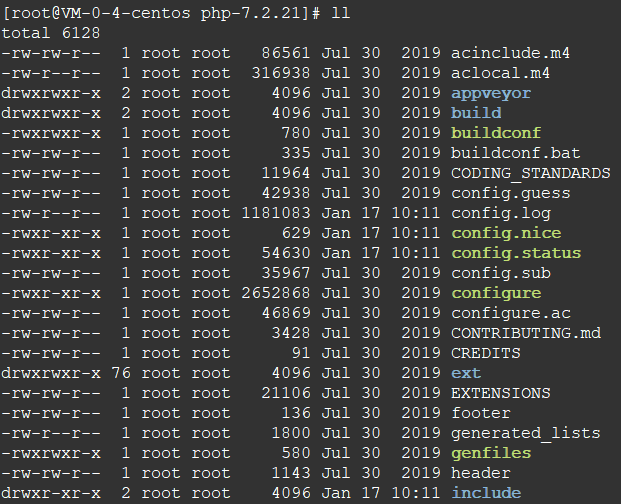Viewport: 621px width, 504px height.
Task: Click the EXTENSIONS file name
Action: click(501, 393)
